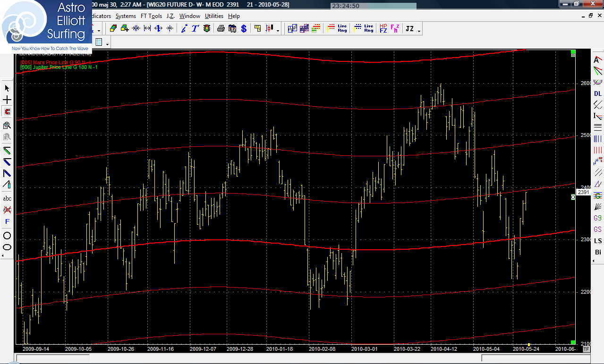Screen dimensions: 604x364
Task: Click the abc text annotation tool
Action: pyautogui.click(x=7, y=198)
